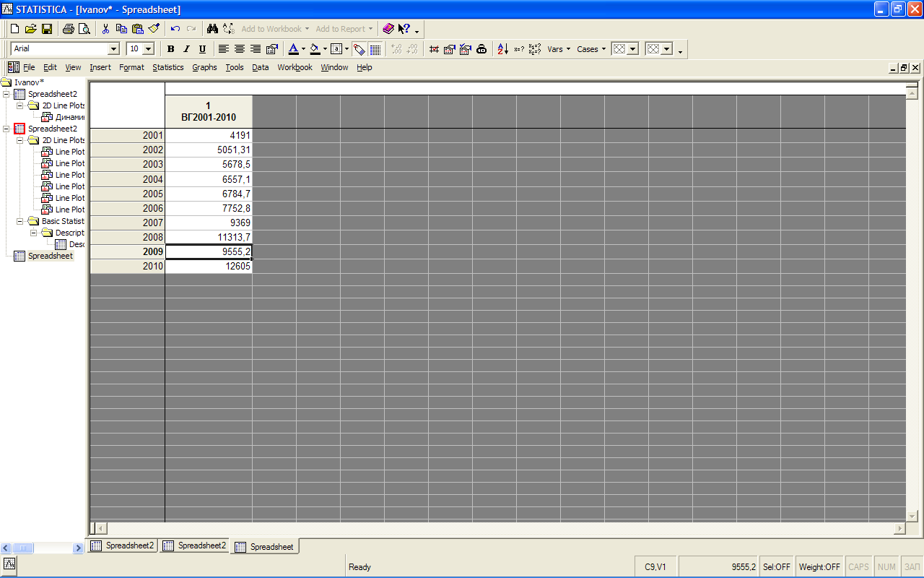
Task: Cut selection with the scissors icon
Action: [x=105, y=29]
